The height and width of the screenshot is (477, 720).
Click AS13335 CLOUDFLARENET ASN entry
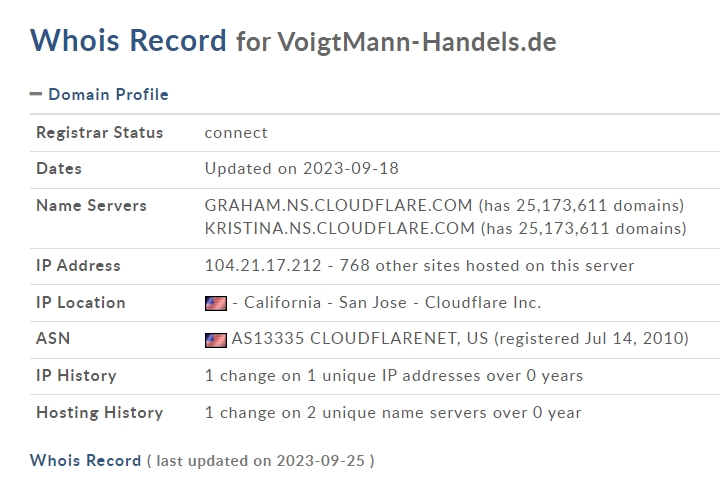[345, 338]
